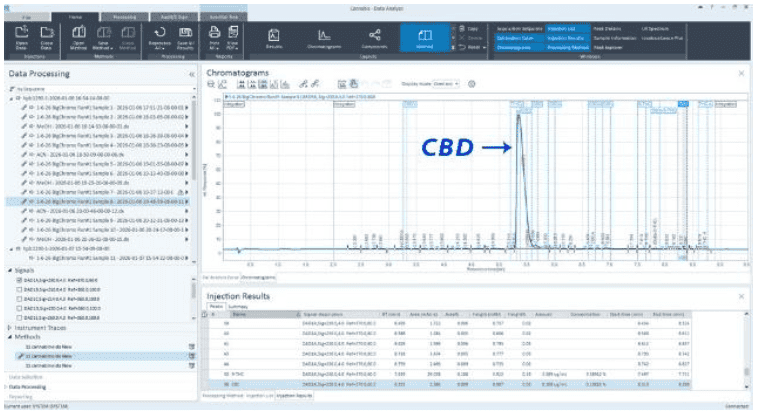Switch to the Summary tab in Injection Results
757x414 pixels.
coord(238,307)
